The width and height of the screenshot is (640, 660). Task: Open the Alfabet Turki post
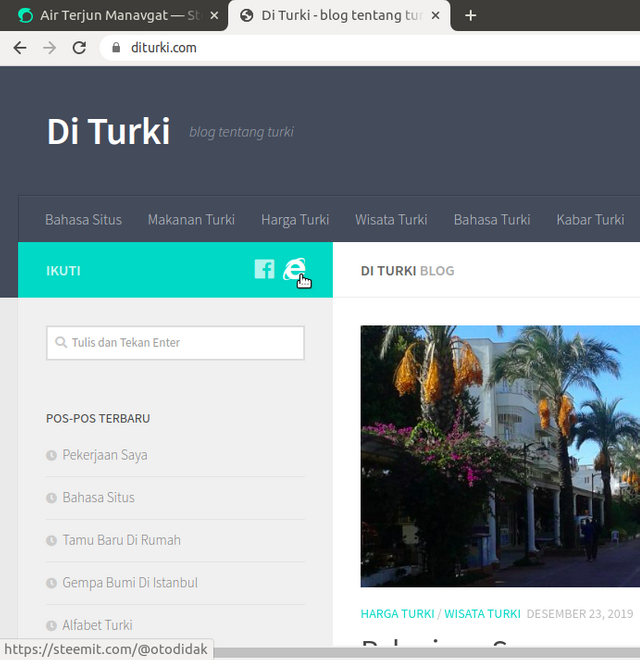[97, 625]
